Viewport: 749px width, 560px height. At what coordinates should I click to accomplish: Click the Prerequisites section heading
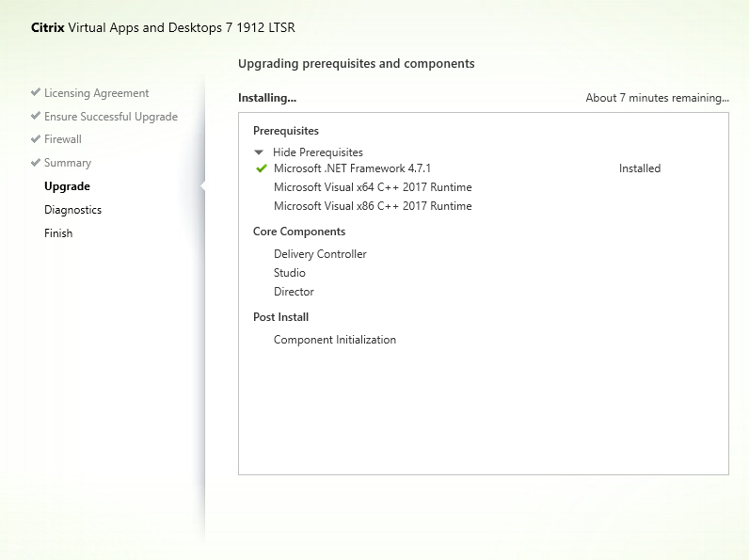pyautogui.click(x=286, y=131)
